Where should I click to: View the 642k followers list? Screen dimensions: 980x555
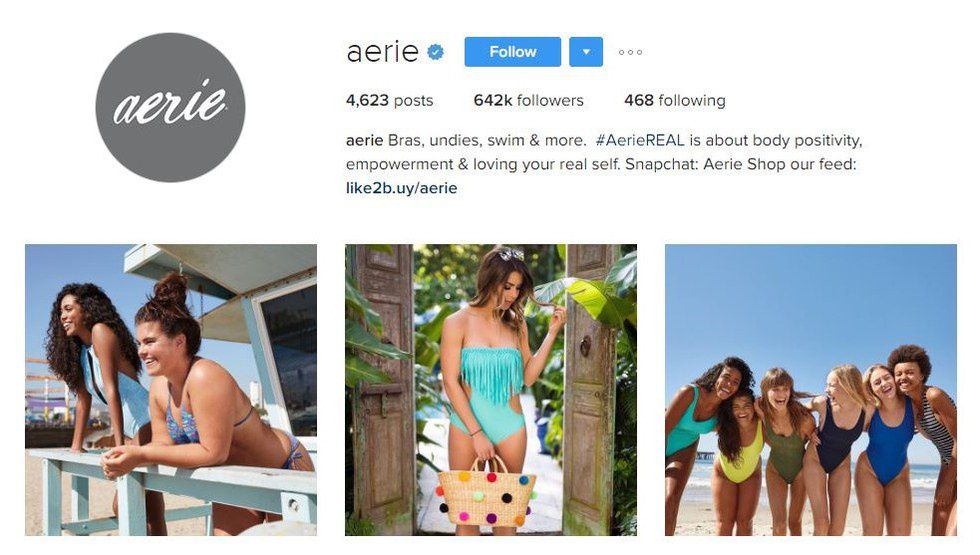click(528, 100)
